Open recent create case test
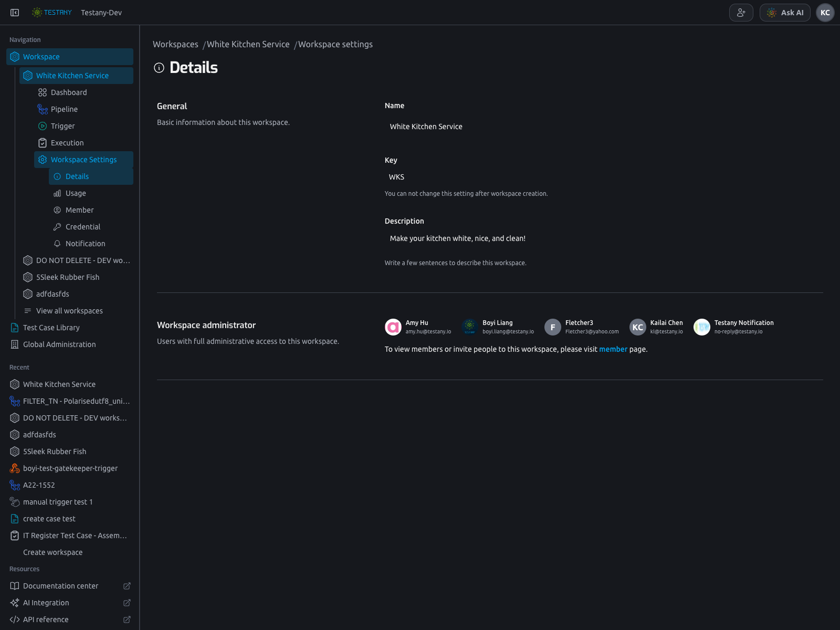Viewport: 840px width, 630px height. click(x=70, y=519)
